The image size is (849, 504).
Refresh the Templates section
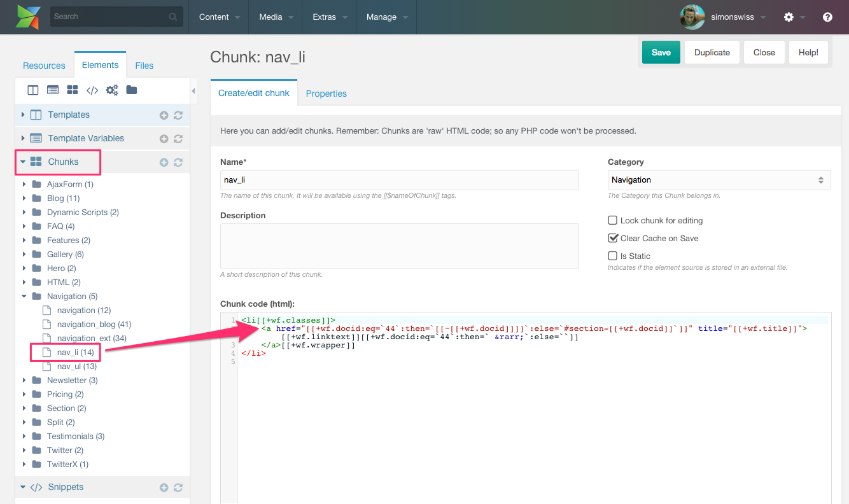[x=178, y=115]
